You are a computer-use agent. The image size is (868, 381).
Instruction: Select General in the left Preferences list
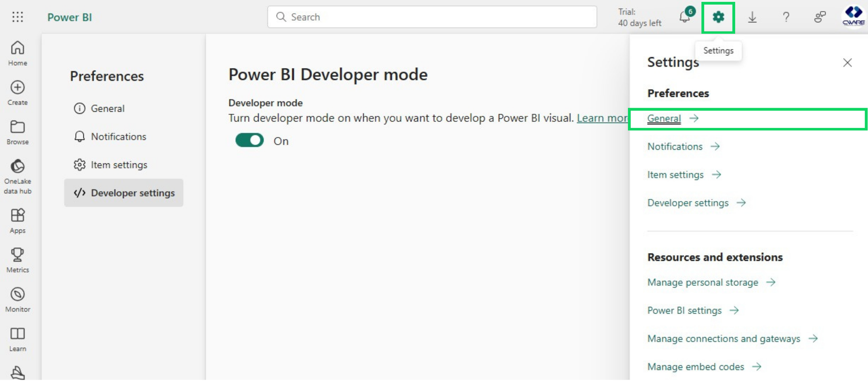108,108
